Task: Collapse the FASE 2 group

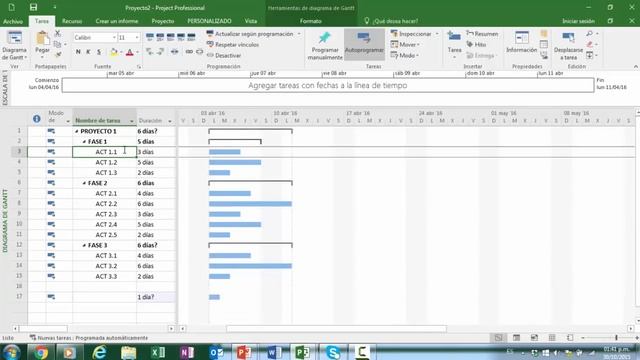Action: pyautogui.click(x=84, y=183)
